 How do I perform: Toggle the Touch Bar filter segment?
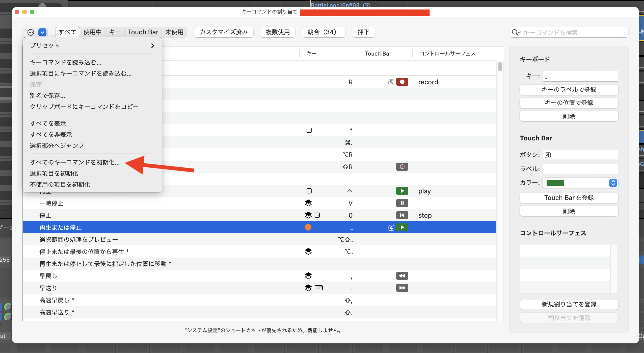(143, 32)
